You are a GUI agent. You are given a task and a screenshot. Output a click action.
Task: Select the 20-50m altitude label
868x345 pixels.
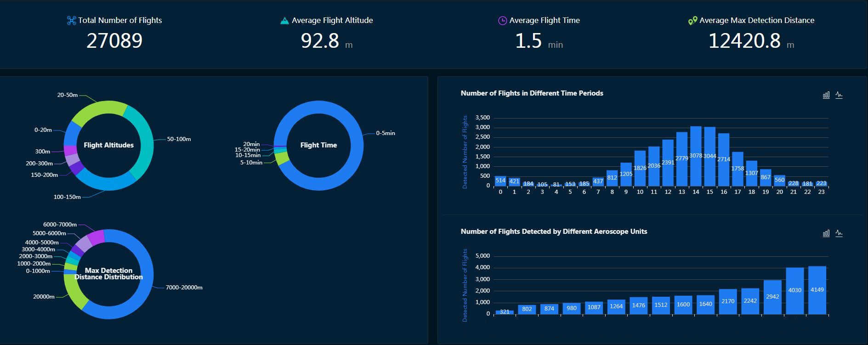(68, 95)
